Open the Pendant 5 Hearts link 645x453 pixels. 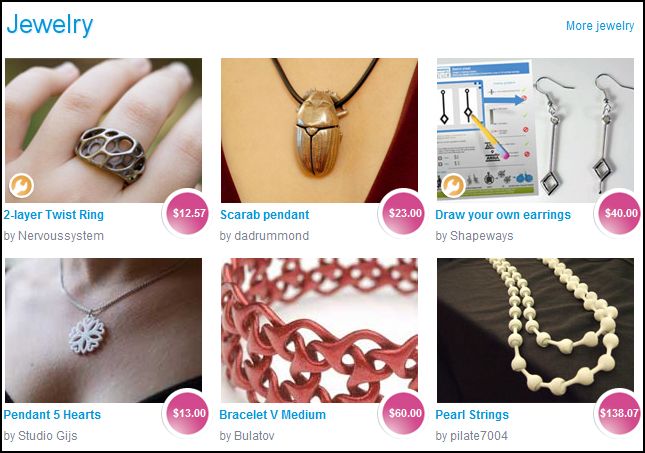tap(52, 415)
